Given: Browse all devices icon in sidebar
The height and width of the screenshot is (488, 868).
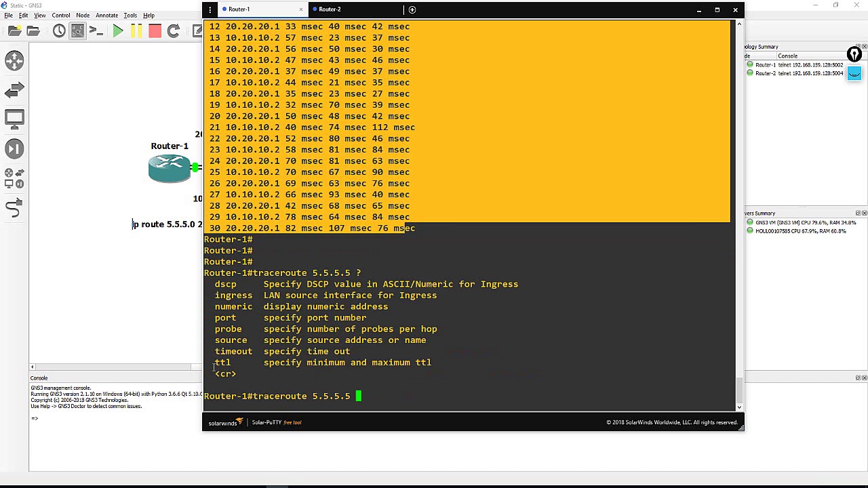Looking at the screenshot, I should 14,178.
